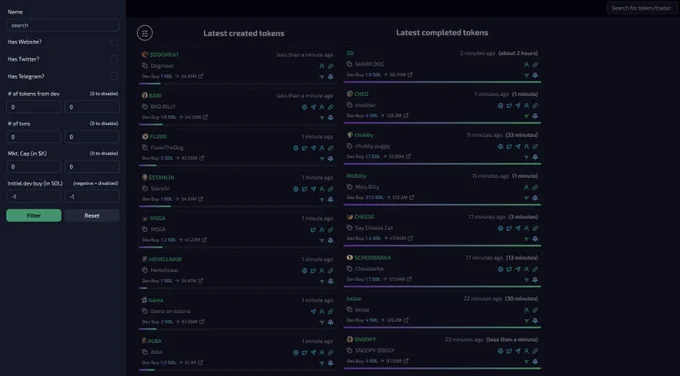Click the green Filter button
Image resolution: width=680 pixels, height=376 pixels.
(x=34, y=216)
